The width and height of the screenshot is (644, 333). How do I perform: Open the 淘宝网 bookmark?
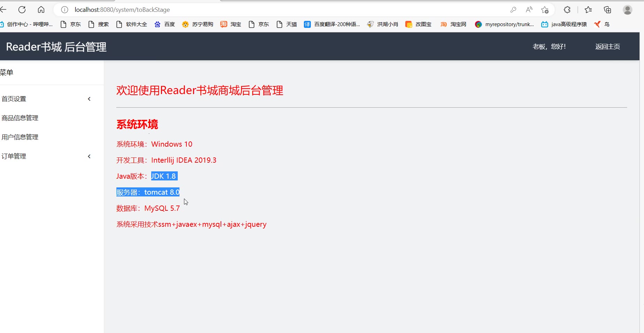pyautogui.click(x=453, y=24)
